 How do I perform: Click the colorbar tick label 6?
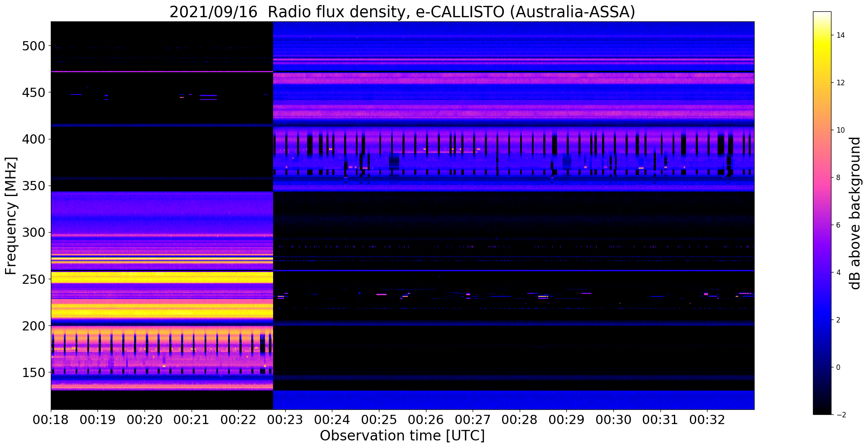pyautogui.click(x=838, y=225)
